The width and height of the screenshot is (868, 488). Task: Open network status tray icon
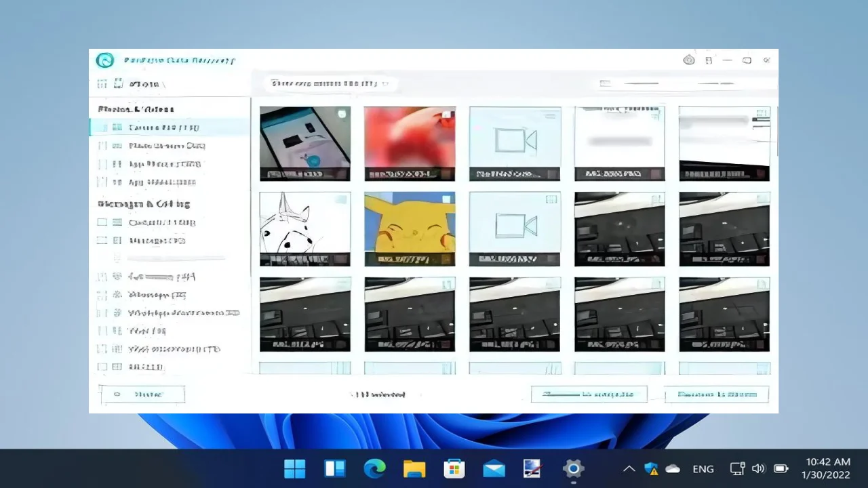pyautogui.click(x=737, y=468)
